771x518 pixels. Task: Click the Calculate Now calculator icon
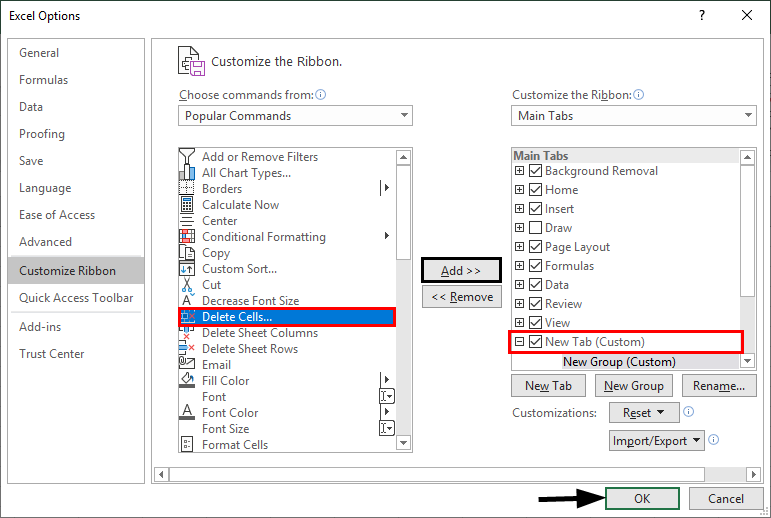[187, 205]
